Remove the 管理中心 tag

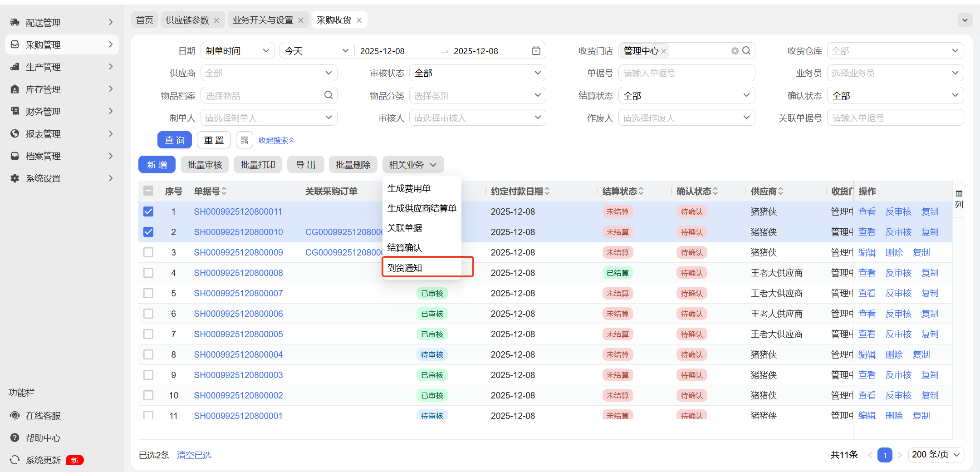click(x=664, y=51)
